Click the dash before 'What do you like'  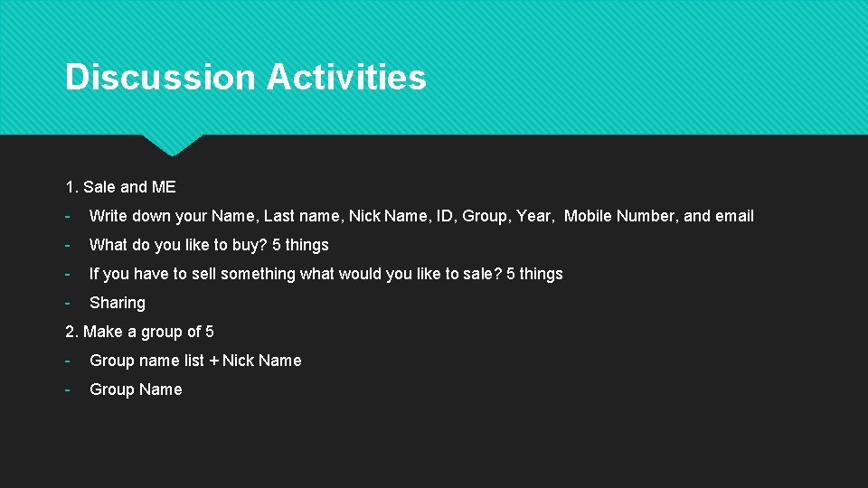[68, 245]
